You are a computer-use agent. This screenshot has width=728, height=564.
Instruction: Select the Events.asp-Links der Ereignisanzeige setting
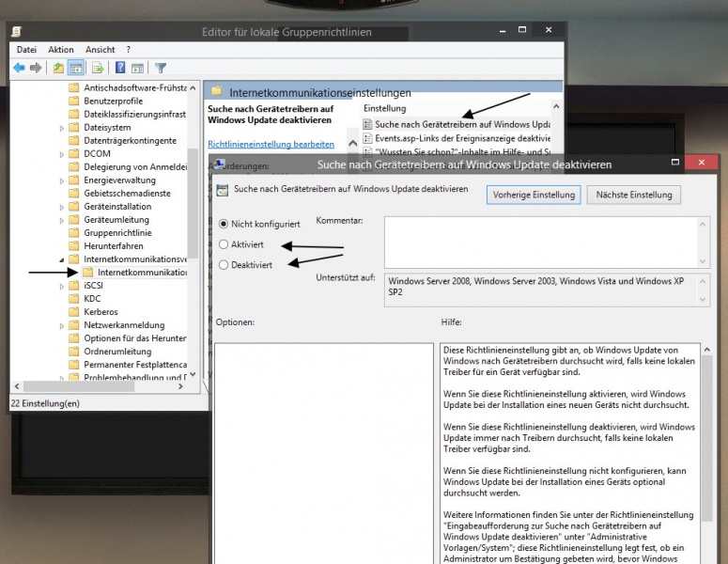pos(456,138)
